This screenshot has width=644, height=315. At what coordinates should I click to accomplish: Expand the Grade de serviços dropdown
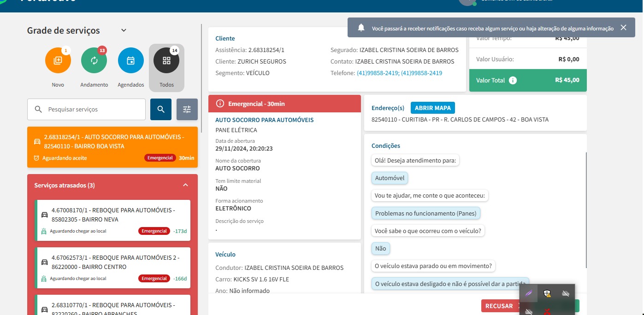124,30
